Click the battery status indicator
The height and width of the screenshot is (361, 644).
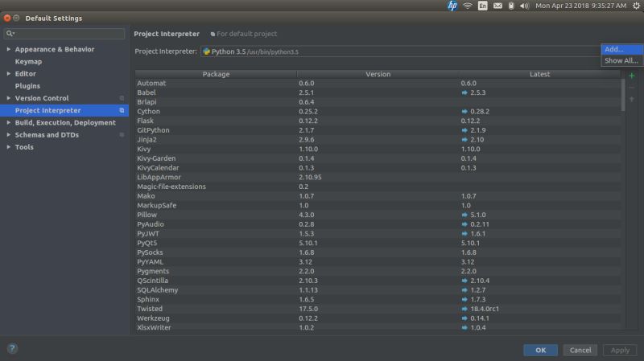511,6
